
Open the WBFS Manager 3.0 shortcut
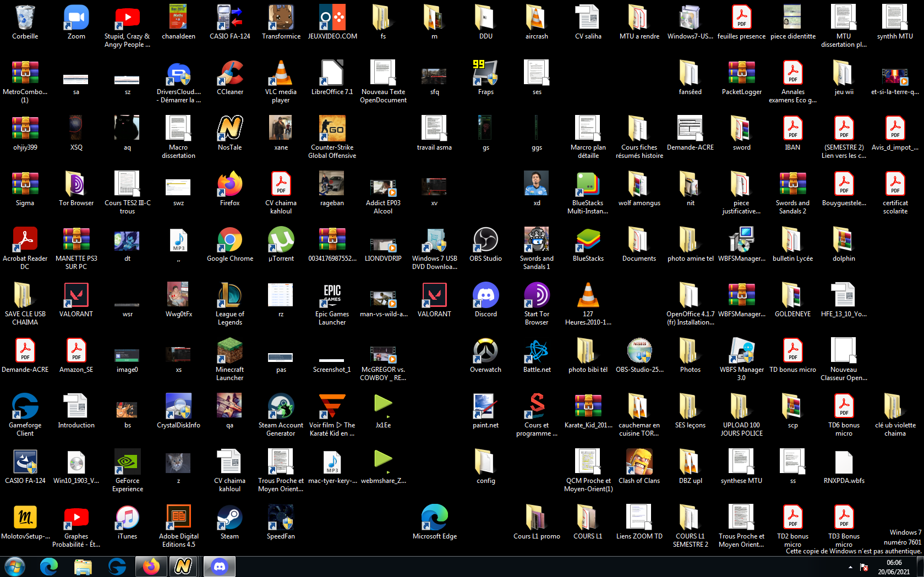pos(741,359)
